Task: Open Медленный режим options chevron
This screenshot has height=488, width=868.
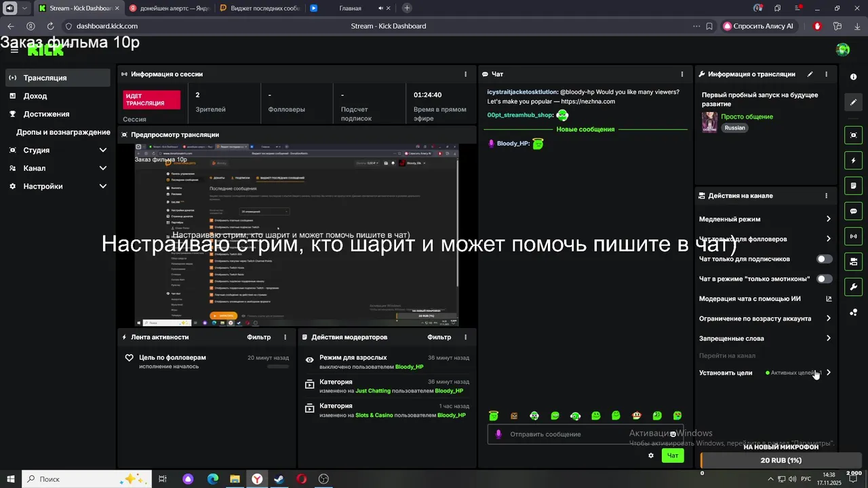Action: (x=829, y=219)
